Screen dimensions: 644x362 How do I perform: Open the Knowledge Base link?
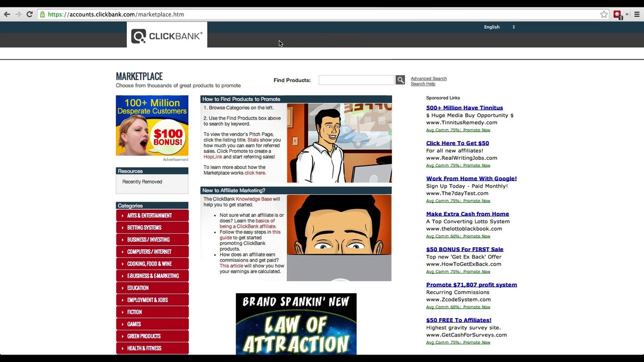click(254, 199)
